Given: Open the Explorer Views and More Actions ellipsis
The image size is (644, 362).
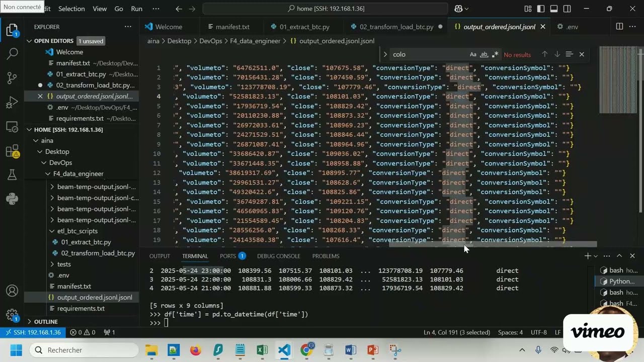Looking at the screenshot, I should pos(128,27).
